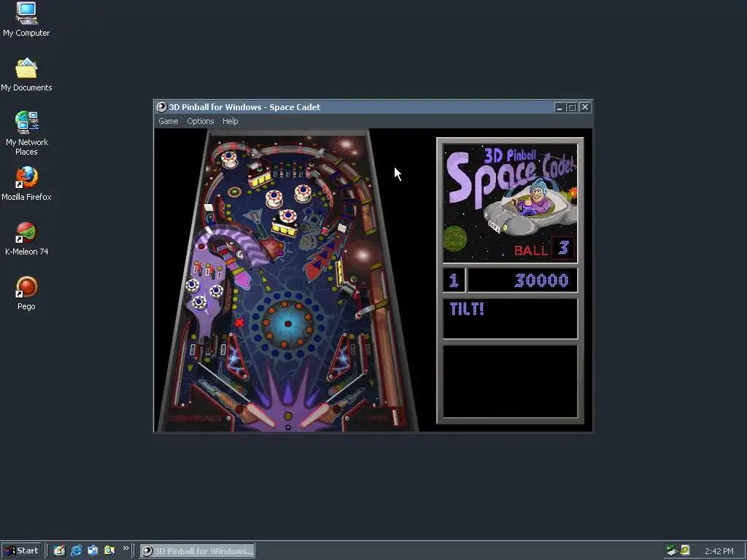This screenshot has width=747, height=560.
Task: Click the BALL 3 indicator
Action: point(544,249)
